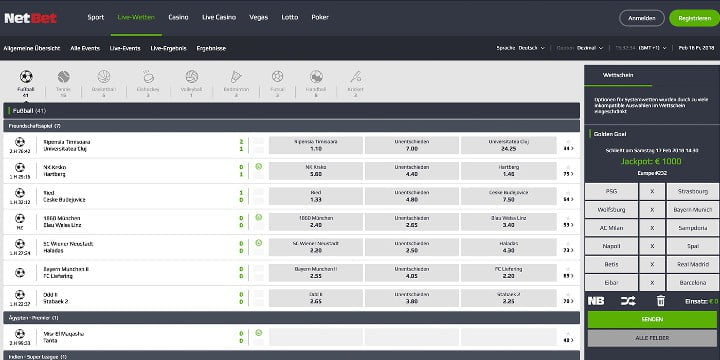
Task: Click the football icon in the Misr El Maqasha row
Action: click(x=20, y=334)
